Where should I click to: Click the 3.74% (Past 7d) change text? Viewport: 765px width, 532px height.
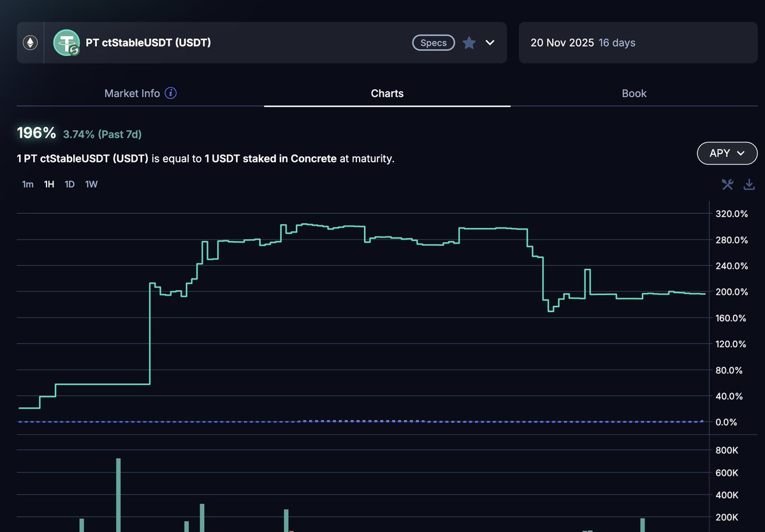tap(102, 134)
